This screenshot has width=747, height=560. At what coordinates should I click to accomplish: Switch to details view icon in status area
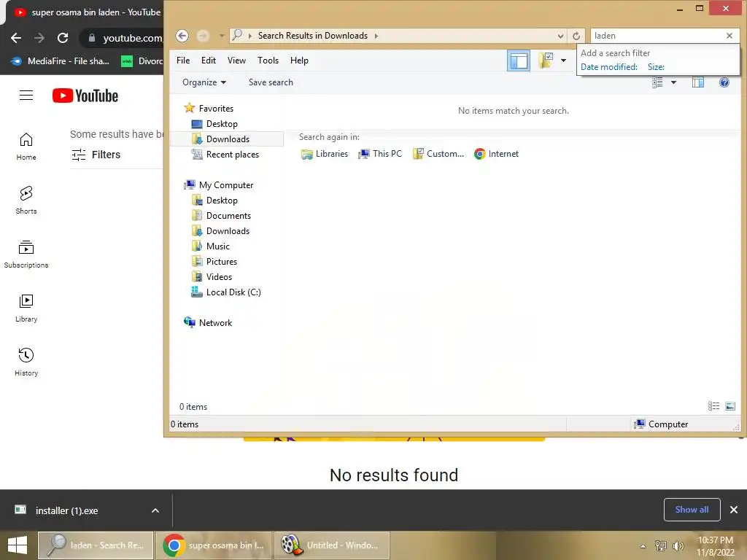713,405
